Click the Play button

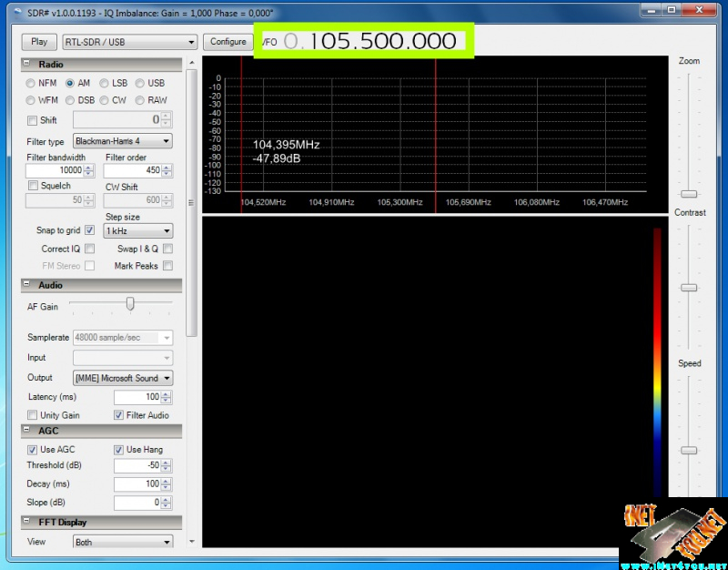click(x=39, y=42)
